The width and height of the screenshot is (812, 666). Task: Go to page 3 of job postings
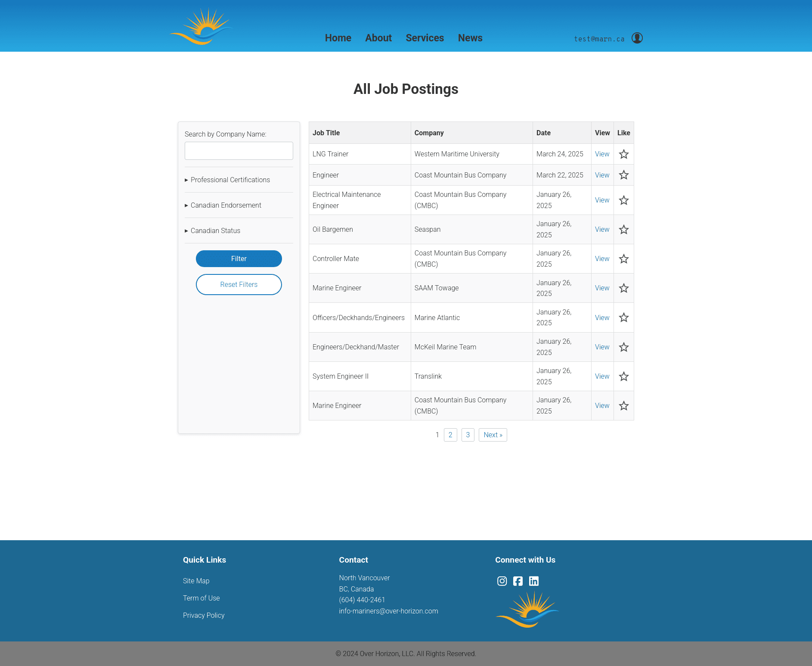(x=468, y=435)
